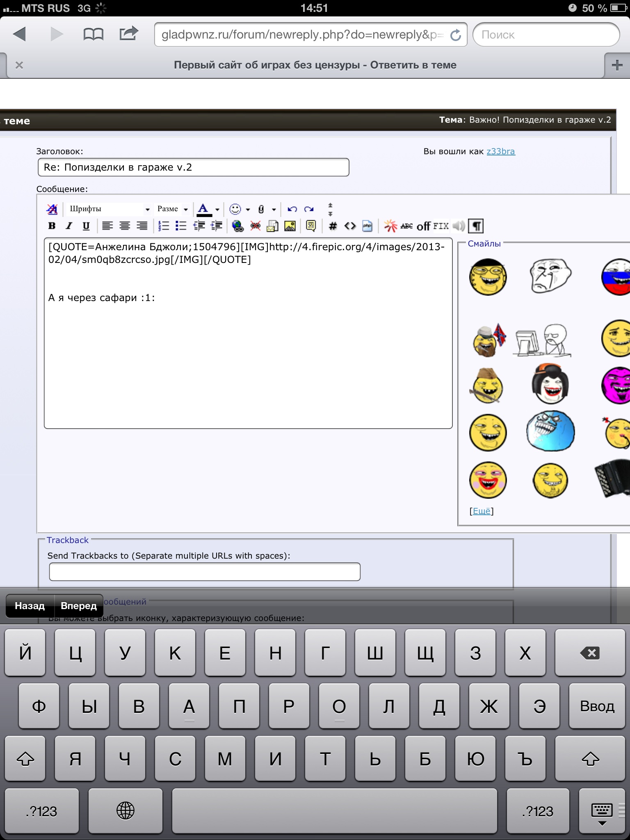Click the insert link globe icon
630x840 pixels.
point(237,226)
